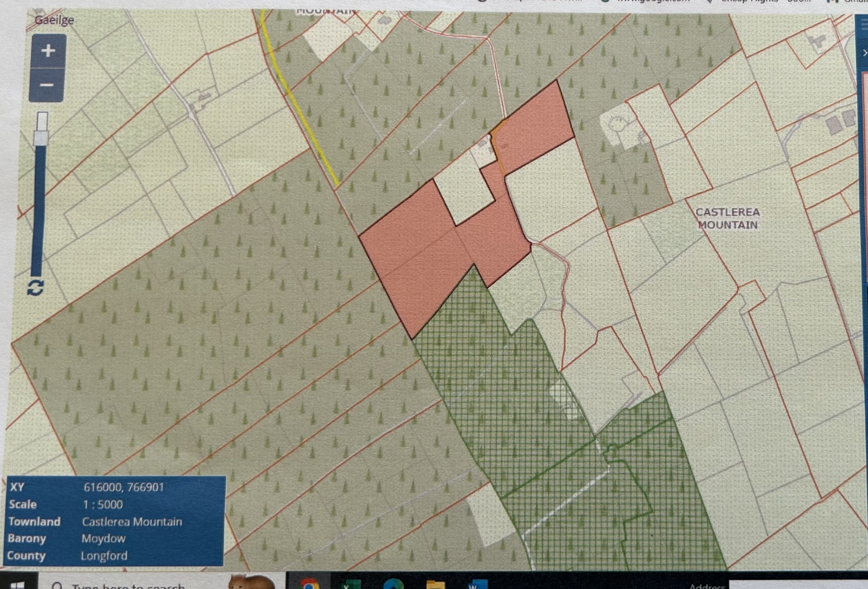
Task: Open Chrome from the taskbar
Action: (x=309, y=584)
